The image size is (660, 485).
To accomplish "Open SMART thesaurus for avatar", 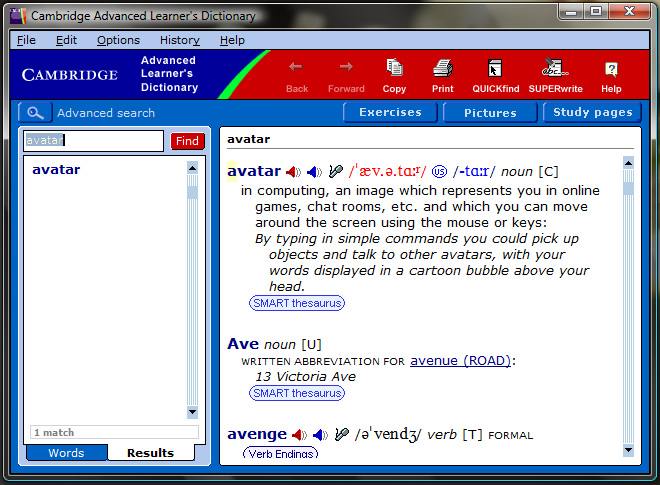I will 297,303.
